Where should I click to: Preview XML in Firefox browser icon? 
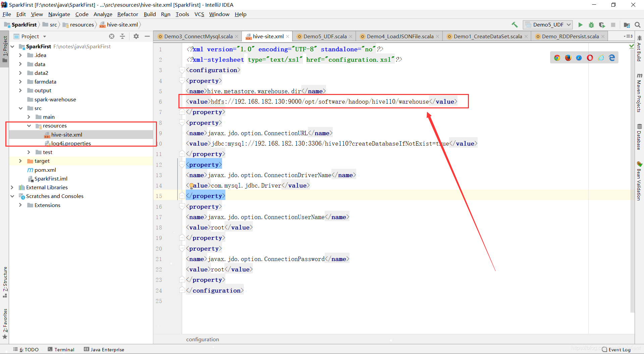pyautogui.click(x=568, y=58)
